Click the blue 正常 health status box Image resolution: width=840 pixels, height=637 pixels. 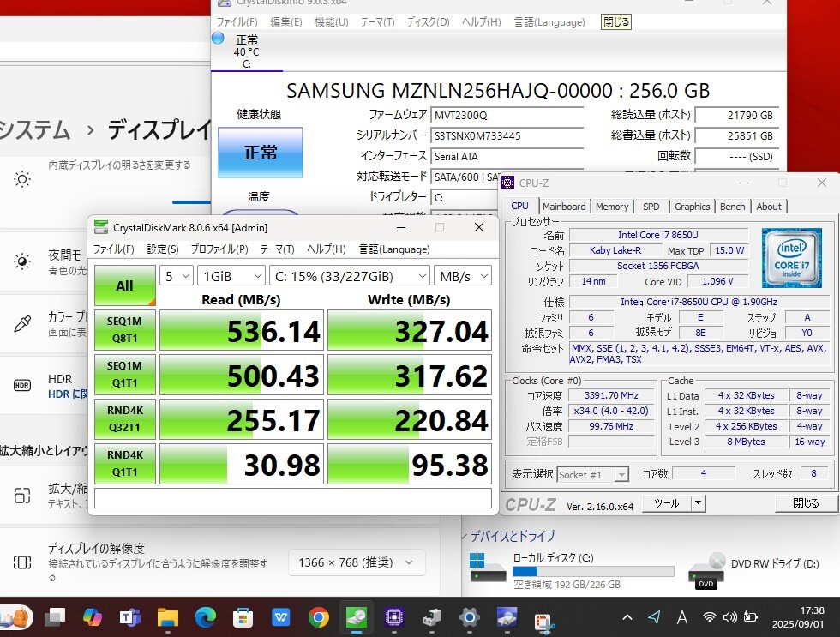click(x=261, y=153)
